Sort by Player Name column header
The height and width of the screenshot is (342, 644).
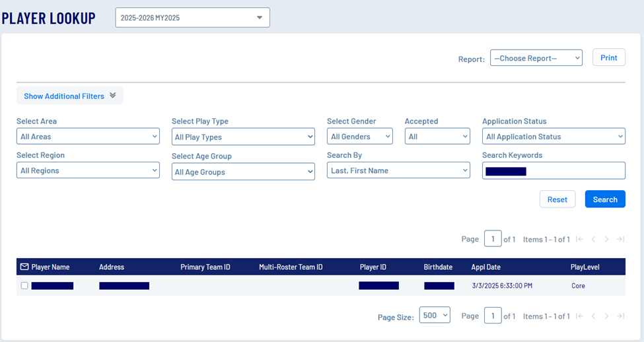(x=50, y=267)
